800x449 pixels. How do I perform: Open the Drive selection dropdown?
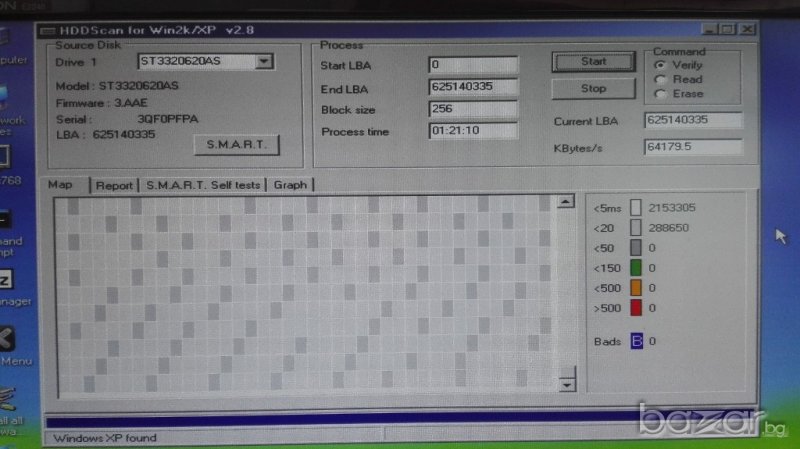tap(264, 62)
